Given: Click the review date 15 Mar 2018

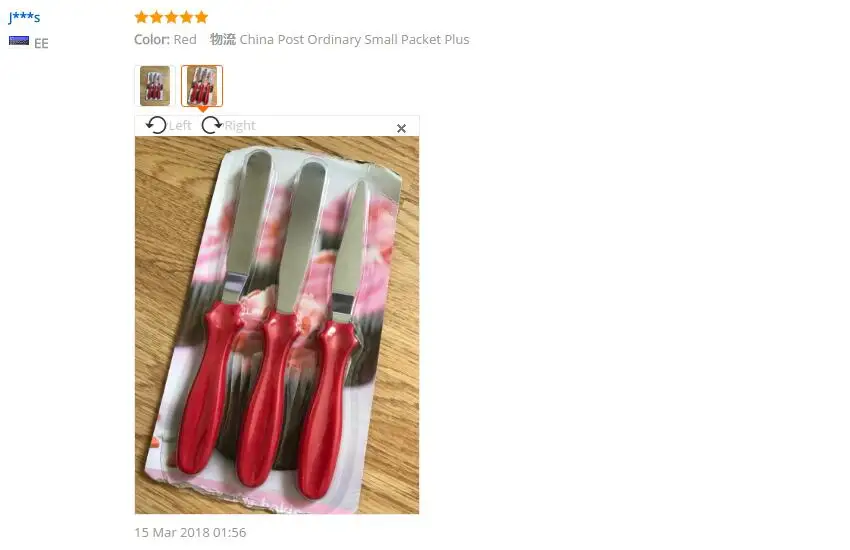Looking at the screenshot, I should [x=190, y=532].
